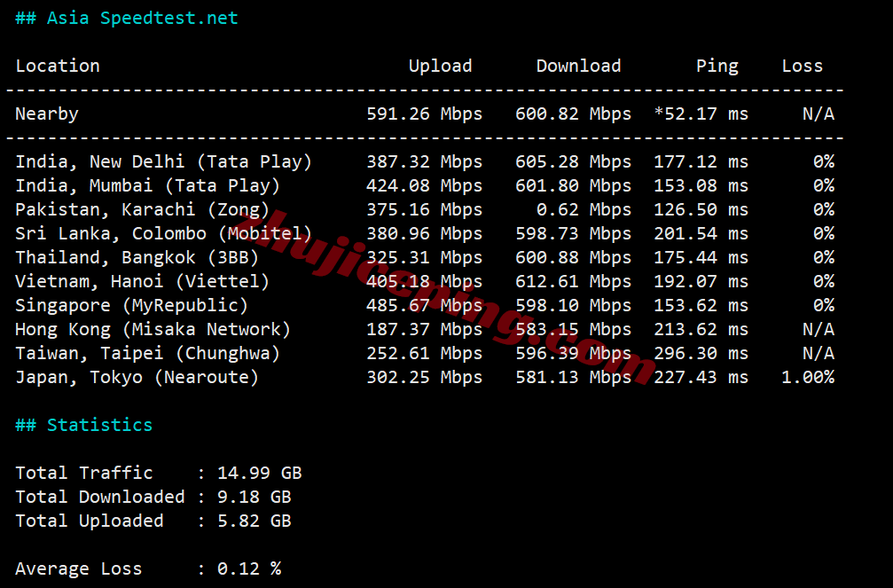Click Bangkok download 600.88 Mbps

pyautogui.click(x=574, y=257)
